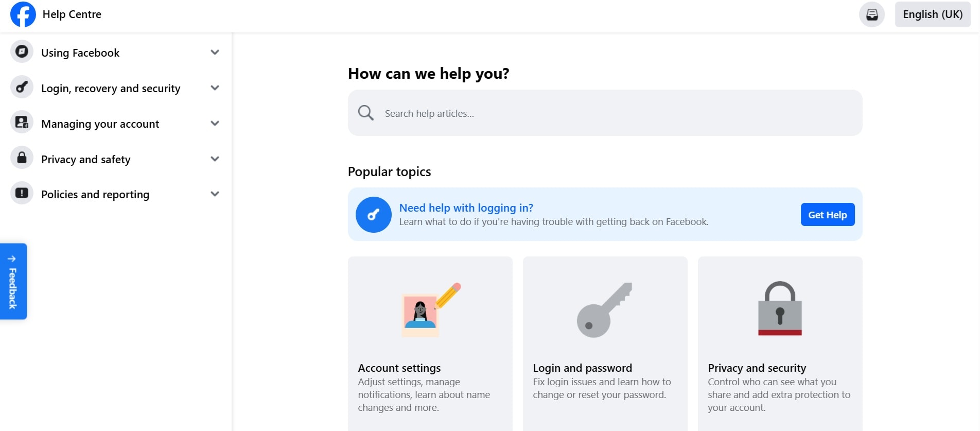
Task: Expand Login, recovery and security chevron
Action: (215, 88)
